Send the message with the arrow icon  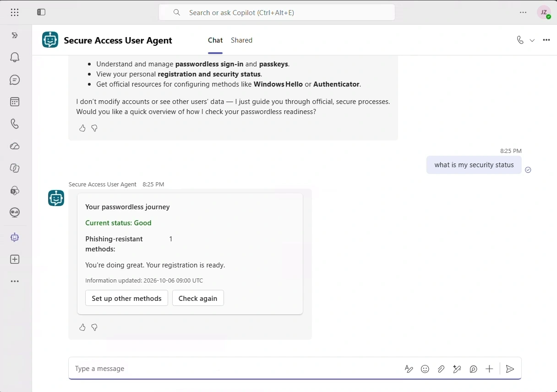(x=510, y=369)
